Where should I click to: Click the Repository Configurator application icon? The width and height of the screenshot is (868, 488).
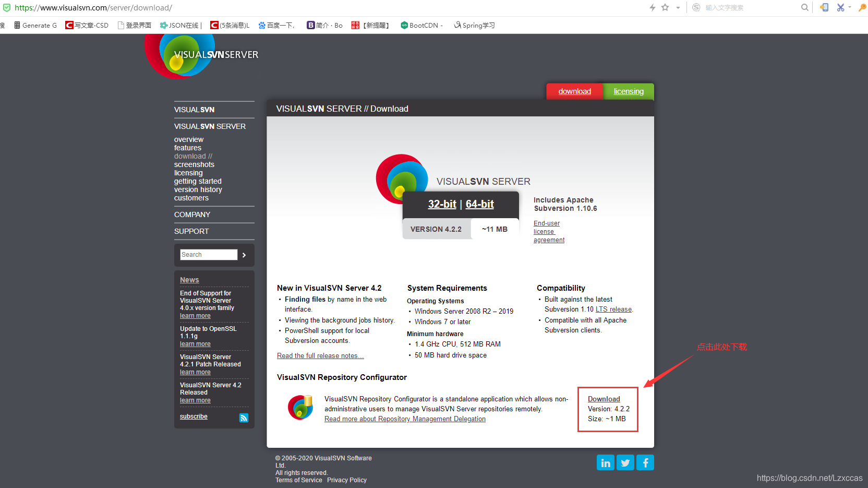point(300,408)
